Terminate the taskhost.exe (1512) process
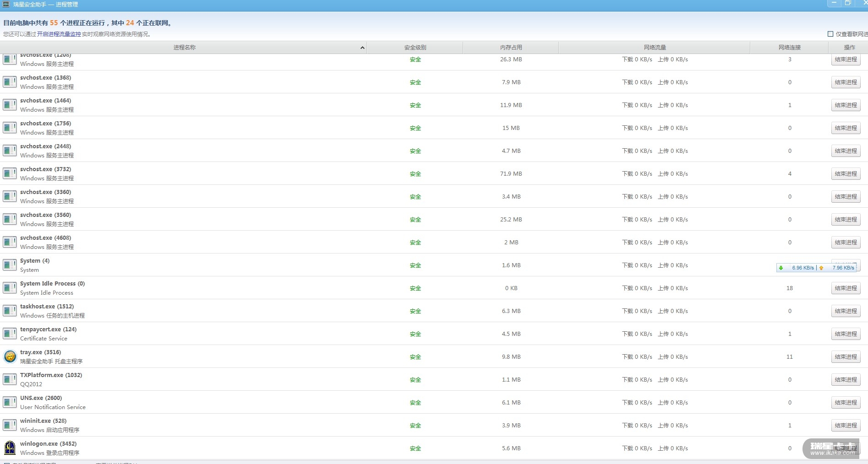868x464 pixels. coord(846,311)
